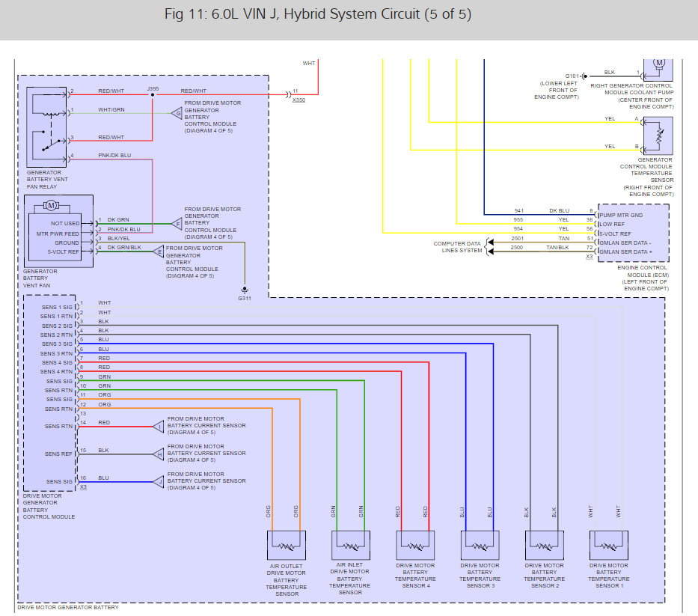This screenshot has width=698, height=616.
Task: Click the battery temperature sensor 1 symbol
Action: 609,545
